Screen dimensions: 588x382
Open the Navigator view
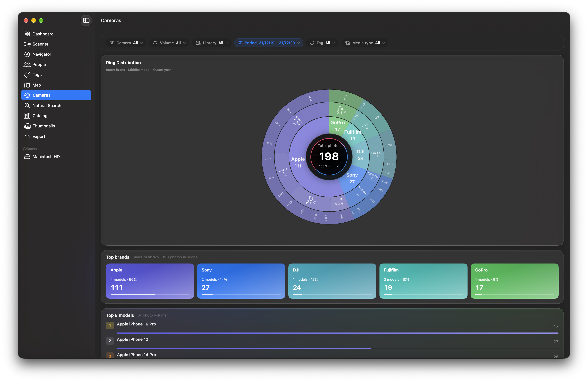(x=56, y=54)
